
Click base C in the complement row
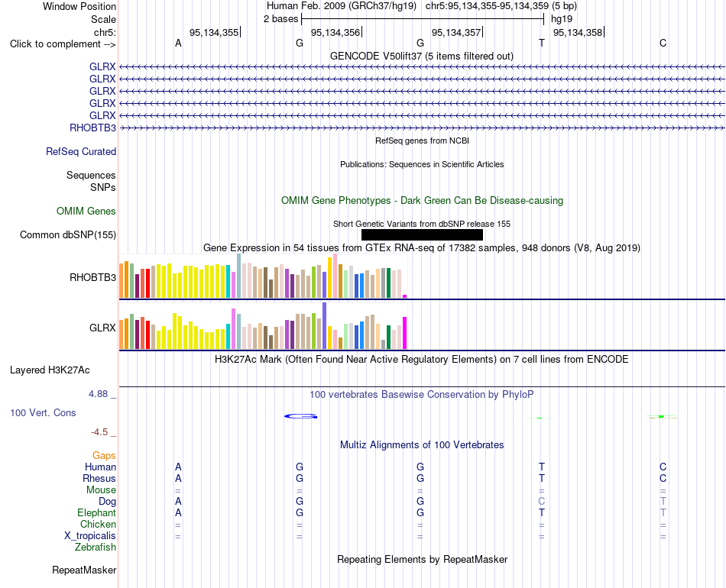click(x=663, y=43)
